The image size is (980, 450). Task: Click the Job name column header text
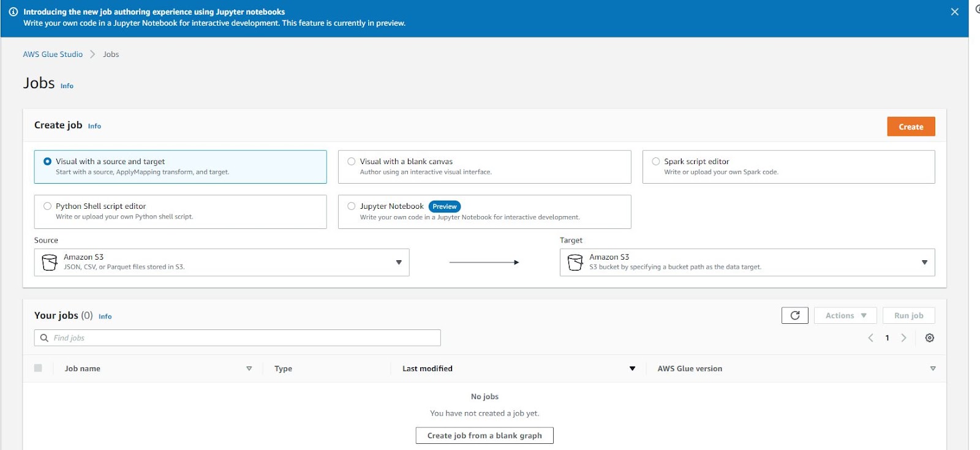coord(83,369)
